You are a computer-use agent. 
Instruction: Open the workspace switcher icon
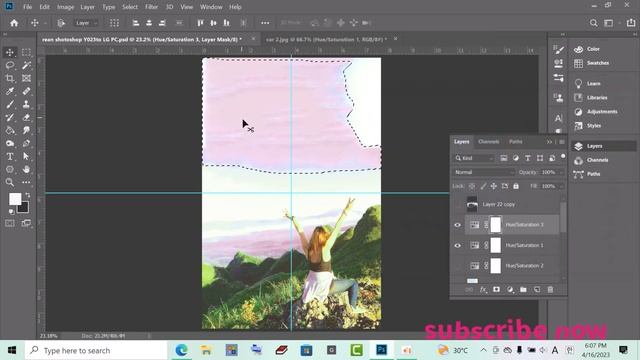point(609,23)
